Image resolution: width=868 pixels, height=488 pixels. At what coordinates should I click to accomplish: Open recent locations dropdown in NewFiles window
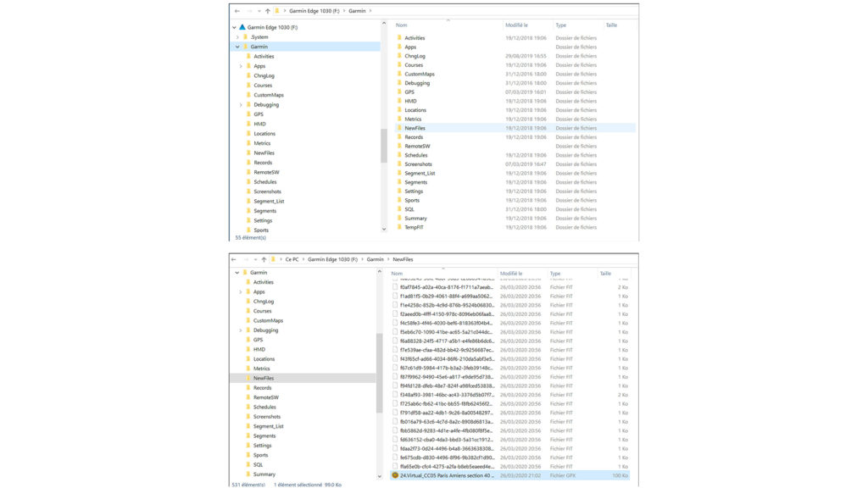(x=255, y=259)
